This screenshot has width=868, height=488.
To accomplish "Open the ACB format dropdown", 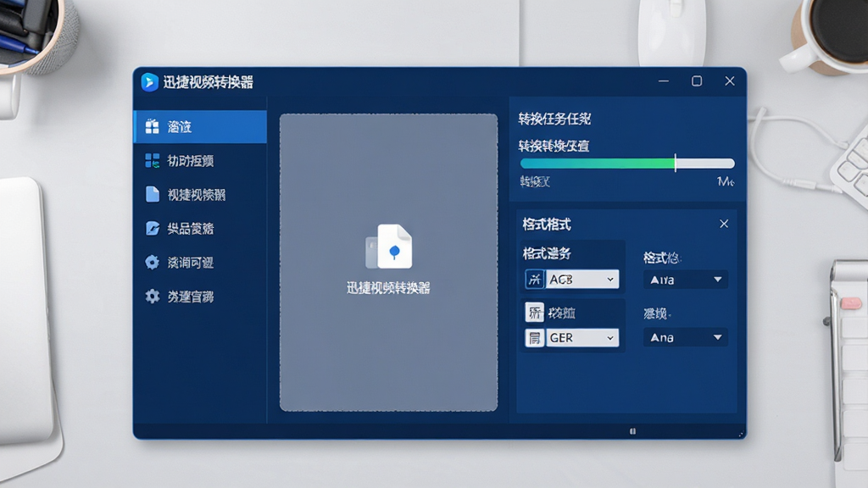I will (x=581, y=280).
